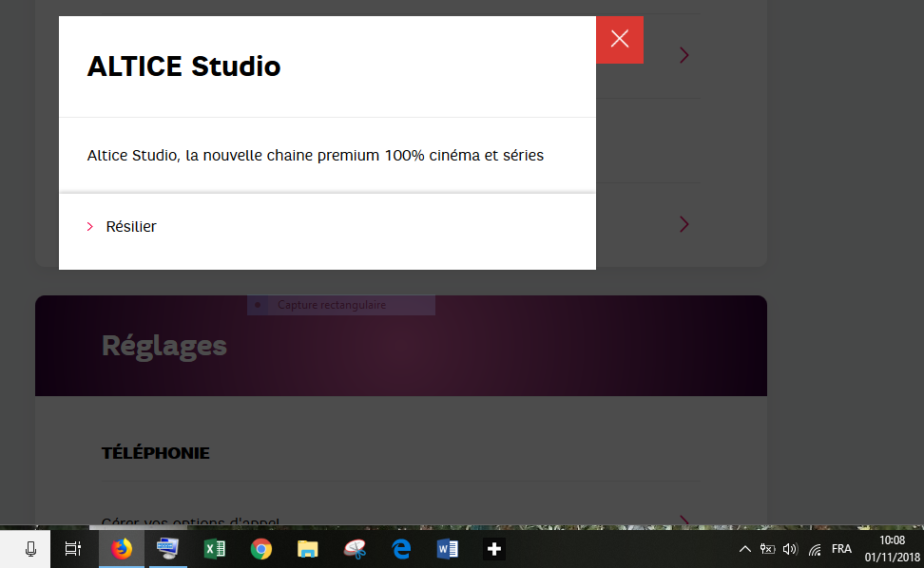Screen dimensions: 924x568
Task: Open Microsoft Word
Action: click(447, 548)
